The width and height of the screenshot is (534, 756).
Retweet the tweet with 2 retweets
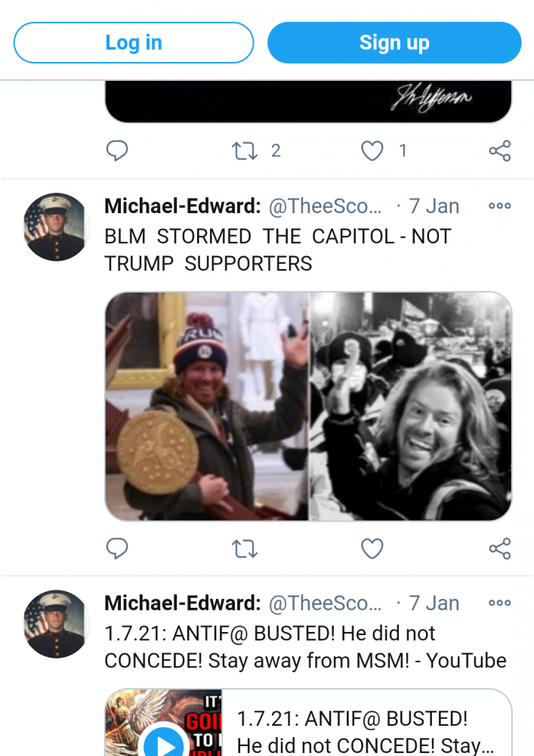245,150
